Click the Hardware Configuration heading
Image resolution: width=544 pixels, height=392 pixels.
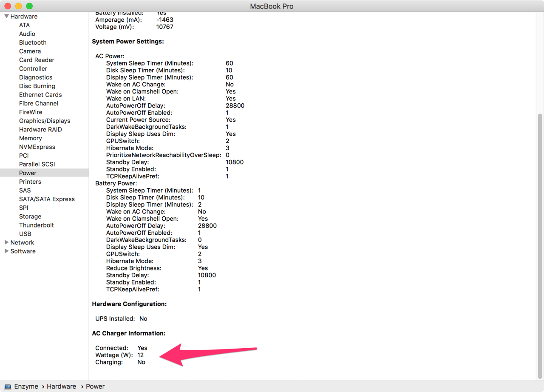coord(129,304)
